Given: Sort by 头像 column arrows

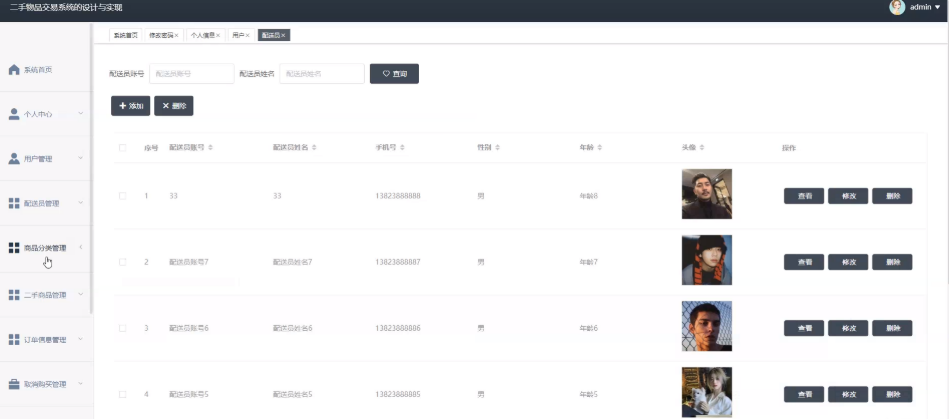Looking at the screenshot, I should (702, 148).
